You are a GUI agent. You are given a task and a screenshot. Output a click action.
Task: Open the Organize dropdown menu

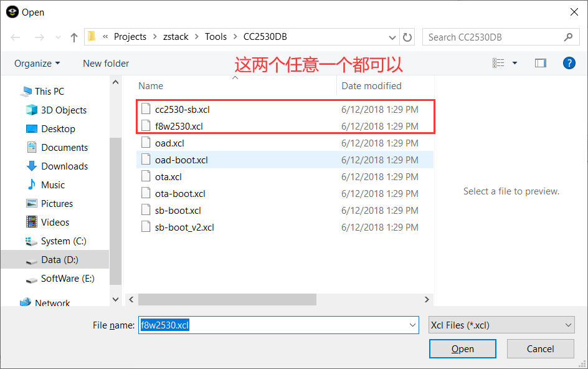tap(36, 63)
